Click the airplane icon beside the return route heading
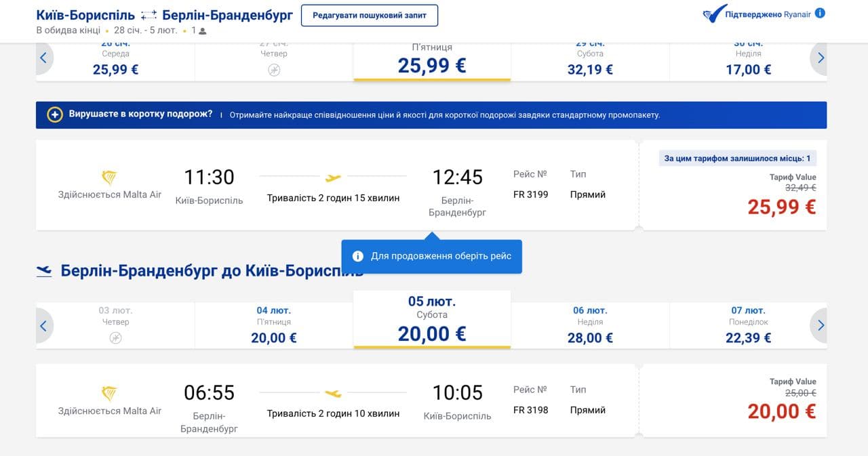 click(x=44, y=271)
